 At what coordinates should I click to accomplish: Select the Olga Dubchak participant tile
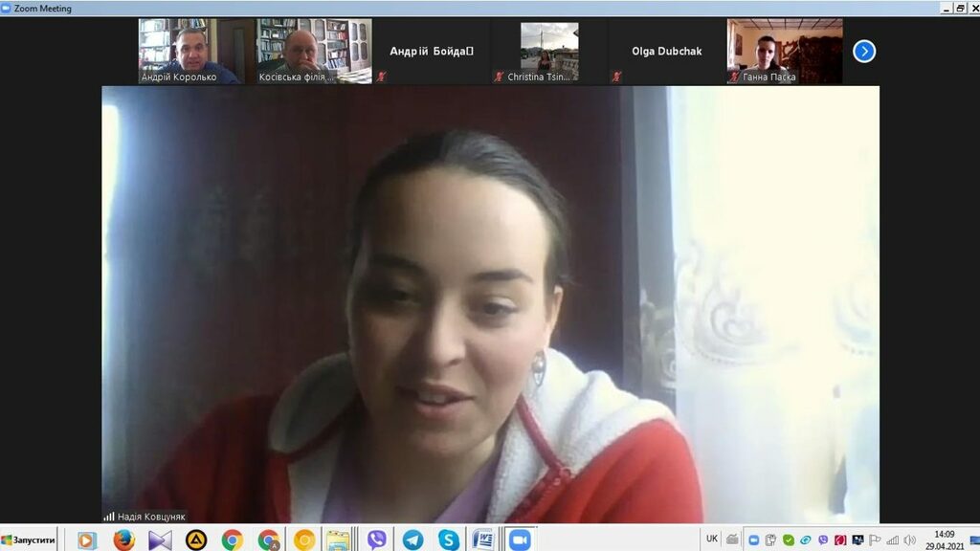tap(666, 51)
